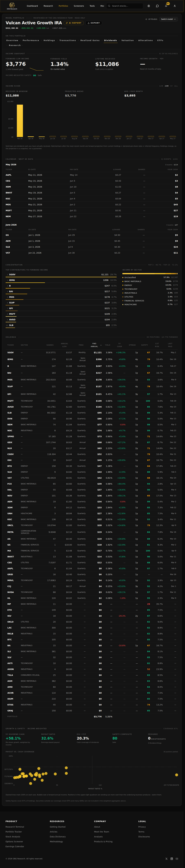Image resolution: width=185 pixels, height=868 pixels.
Task: Click the GNG Research logo
Action: coord(12,6)
